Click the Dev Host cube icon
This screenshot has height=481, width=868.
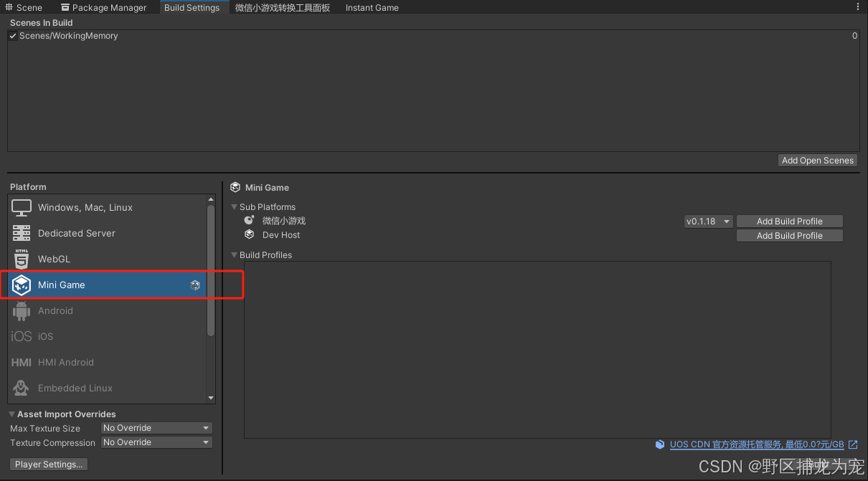(249, 234)
